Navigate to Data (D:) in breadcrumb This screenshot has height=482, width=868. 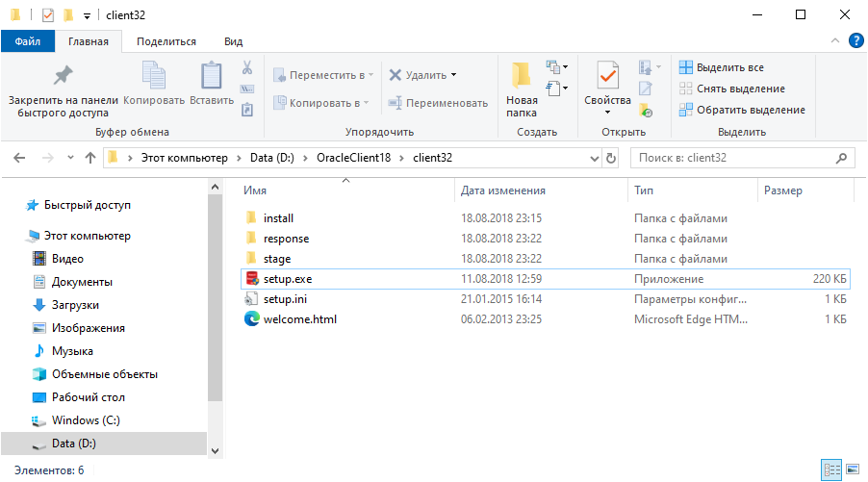pyautogui.click(x=271, y=159)
